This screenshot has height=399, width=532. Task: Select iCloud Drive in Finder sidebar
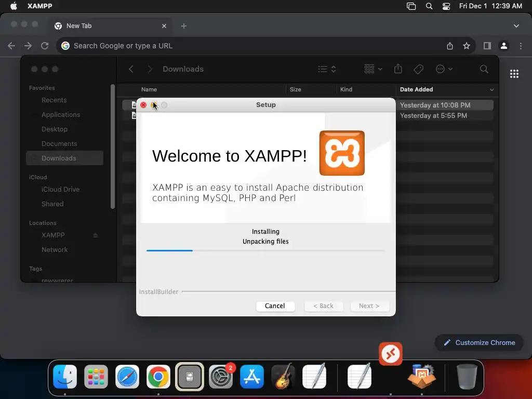(x=60, y=189)
